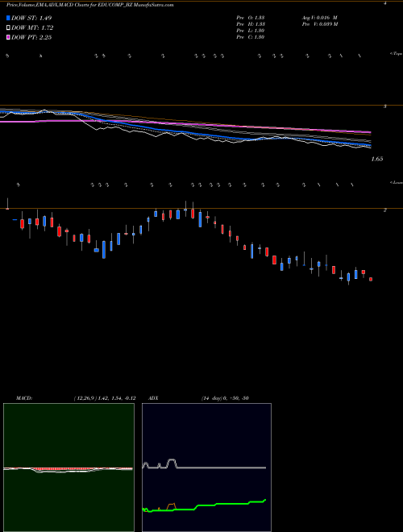Click the y-axis label 3
403x532 pixels.
coord(385,106)
